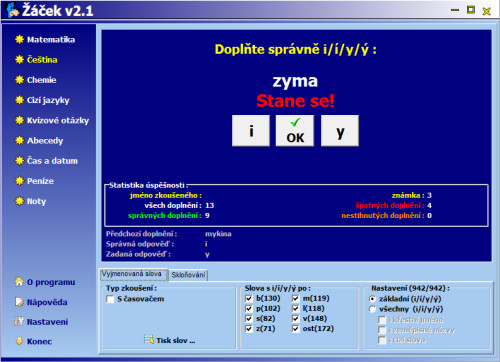Click the star icon beside Kvízové otázky

point(19,120)
